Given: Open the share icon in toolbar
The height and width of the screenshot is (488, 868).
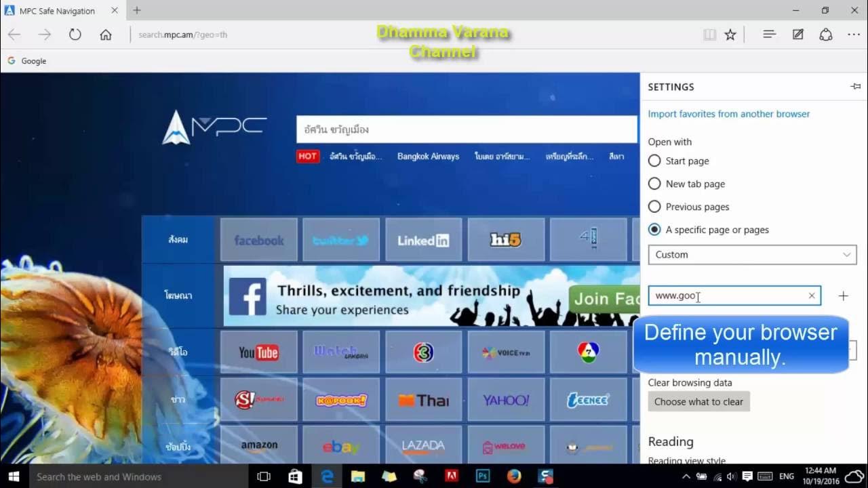Looking at the screenshot, I should (826, 34).
